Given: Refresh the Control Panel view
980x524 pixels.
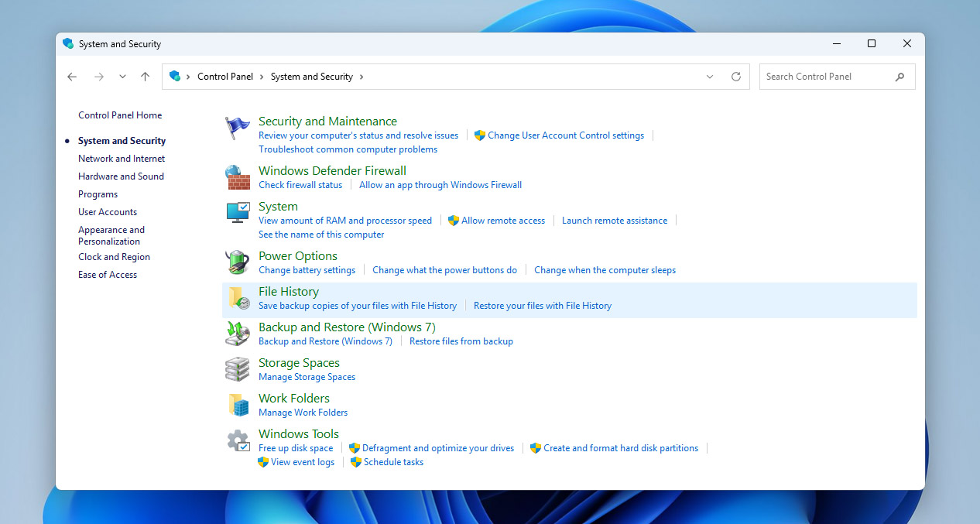Looking at the screenshot, I should pos(736,77).
